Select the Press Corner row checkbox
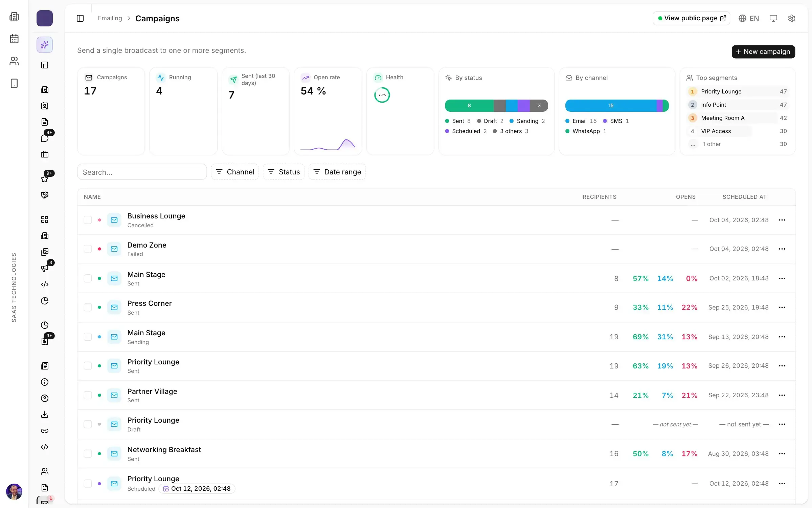Viewport: 812px width, 508px height. click(x=88, y=308)
